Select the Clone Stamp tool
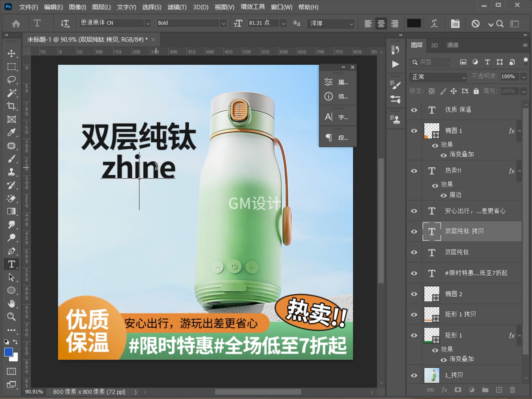Image resolution: width=532 pixels, height=399 pixels. [x=11, y=172]
